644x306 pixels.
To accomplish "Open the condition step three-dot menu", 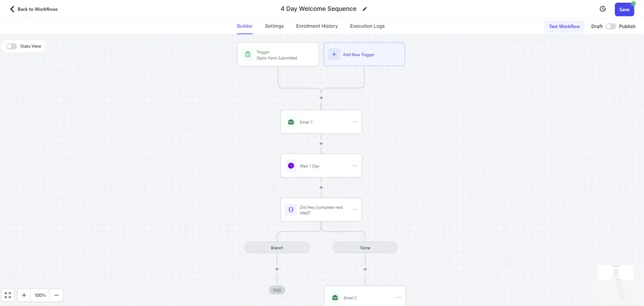I will (x=354, y=209).
